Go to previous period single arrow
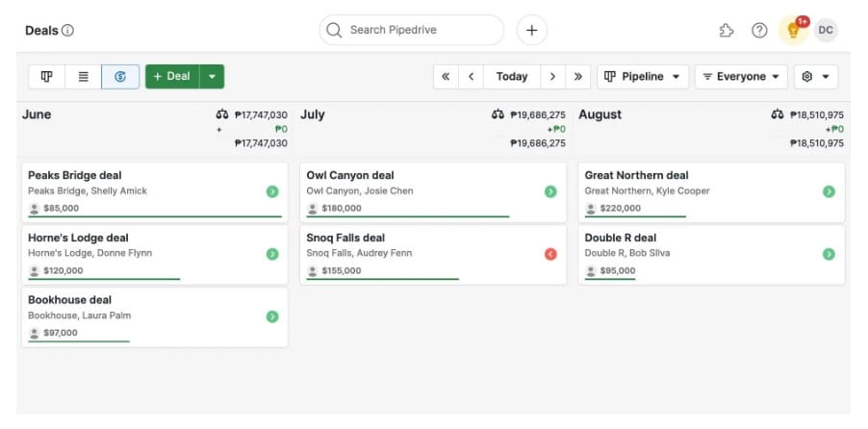Image resolution: width=868 pixels, height=429 pixels. 472,76
